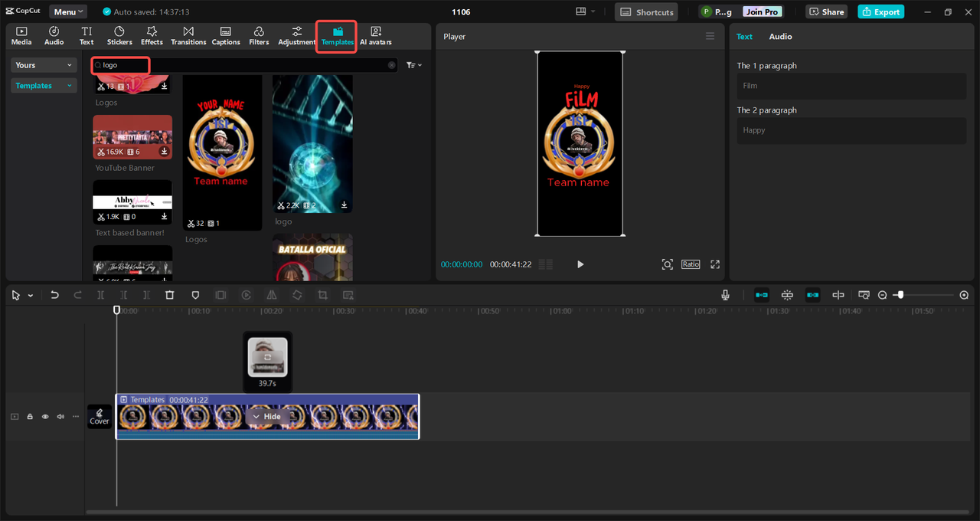Screen dimensions: 980x521
Task: Mute the track audio with speaker icon
Action: click(x=60, y=417)
